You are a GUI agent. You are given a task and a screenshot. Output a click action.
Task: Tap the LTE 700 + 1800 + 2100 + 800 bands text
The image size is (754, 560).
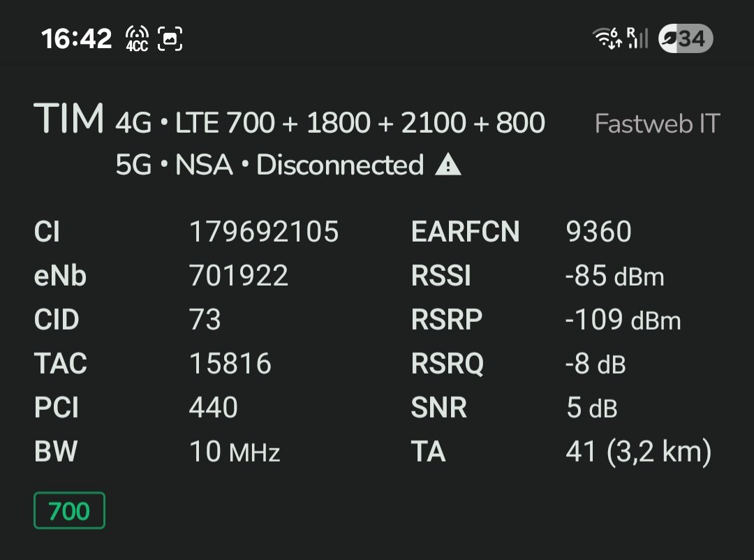(359, 124)
